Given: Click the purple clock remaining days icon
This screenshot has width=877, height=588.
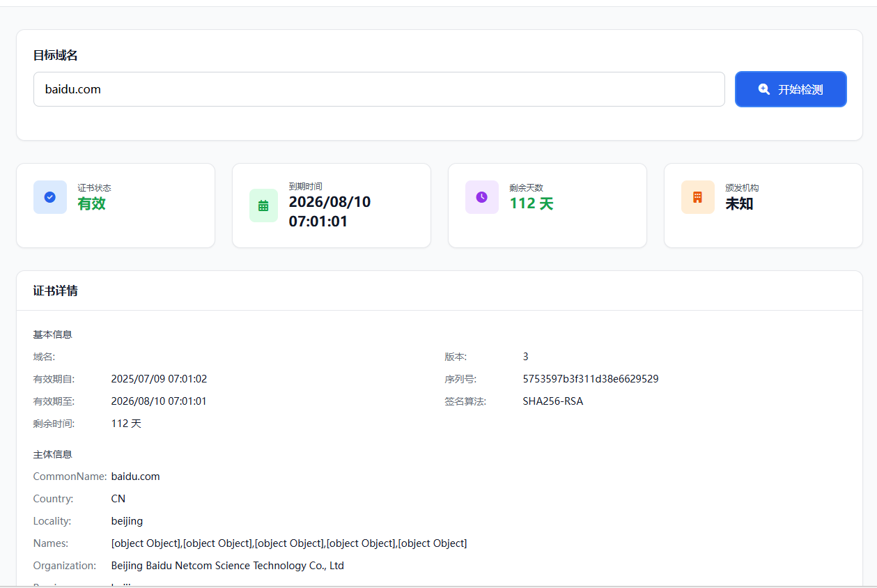Looking at the screenshot, I should tap(481, 197).
